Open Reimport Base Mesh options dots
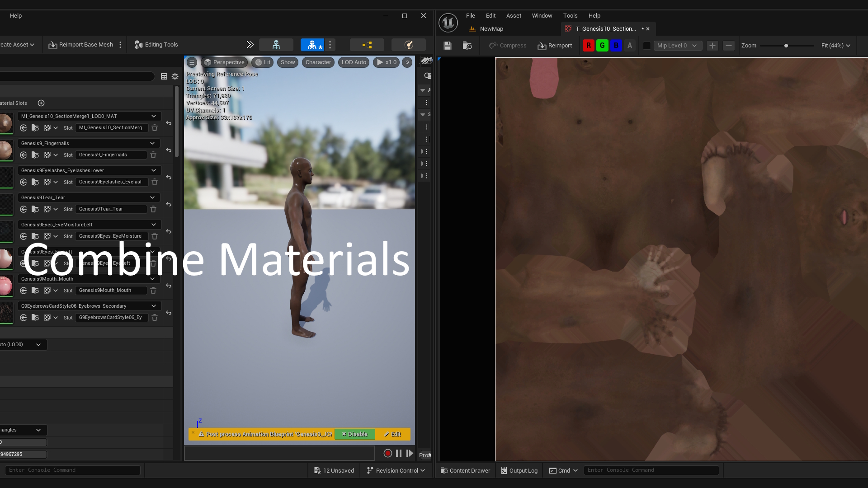This screenshot has height=488, width=868. [x=120, y=45]
